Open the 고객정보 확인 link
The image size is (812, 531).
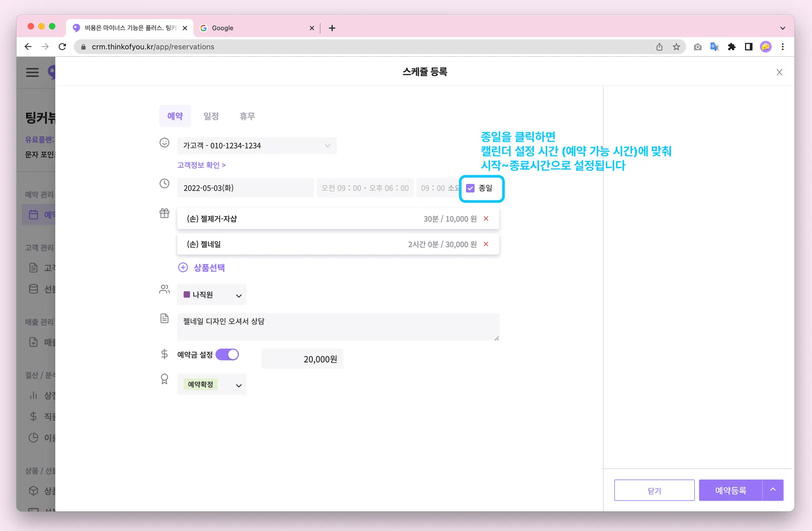tap(201, 165)
